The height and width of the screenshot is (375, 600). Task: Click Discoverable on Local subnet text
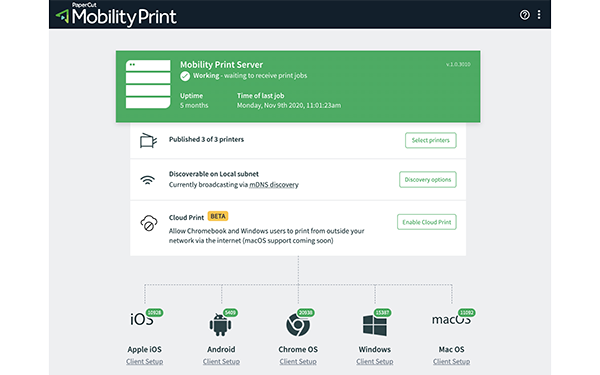tap(214, 174)
